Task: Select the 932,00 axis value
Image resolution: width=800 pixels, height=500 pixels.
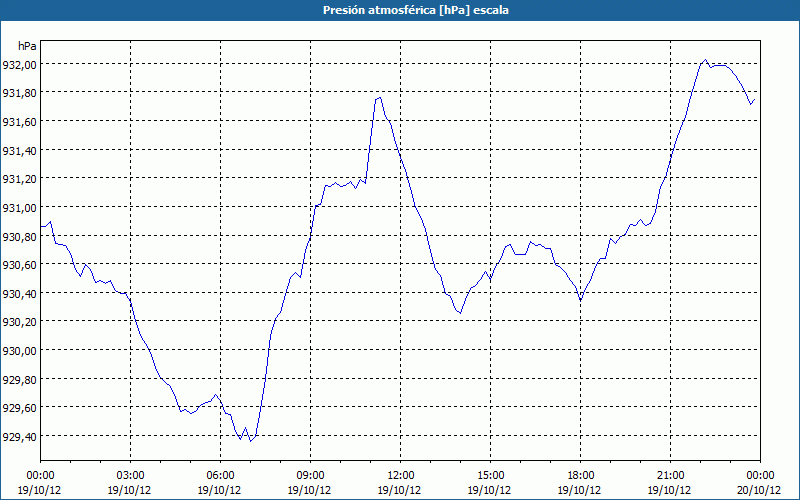Action: [19, 64]
